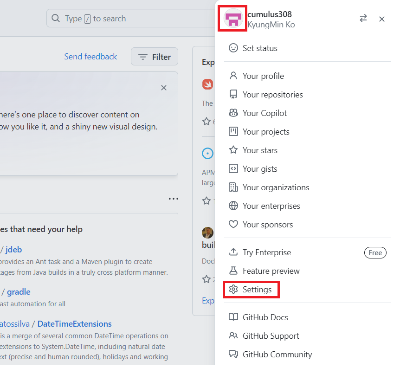The width and height of the screenshot is (400, 365).
Task: Click the heart sponsors icon
Action: [x=233, y=224]
